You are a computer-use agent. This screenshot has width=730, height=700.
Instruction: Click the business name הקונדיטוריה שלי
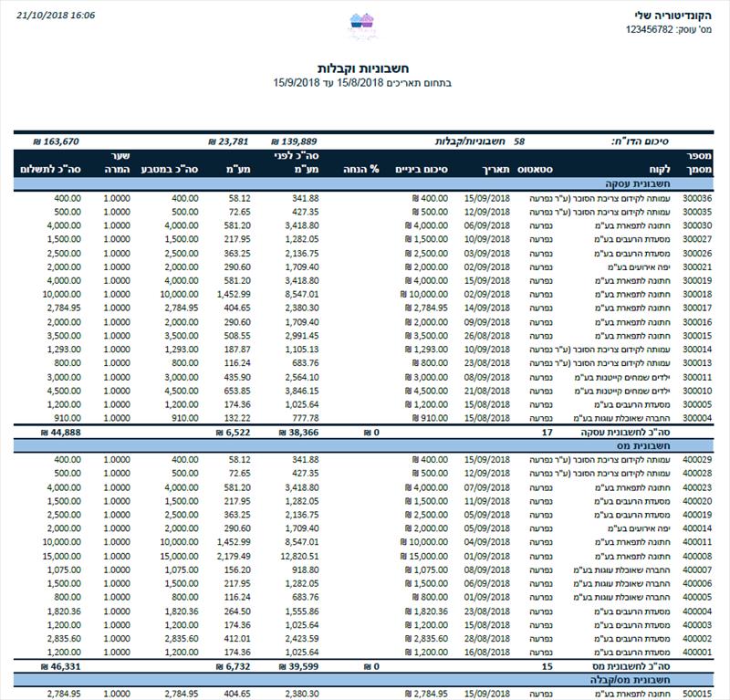point(673,16)
